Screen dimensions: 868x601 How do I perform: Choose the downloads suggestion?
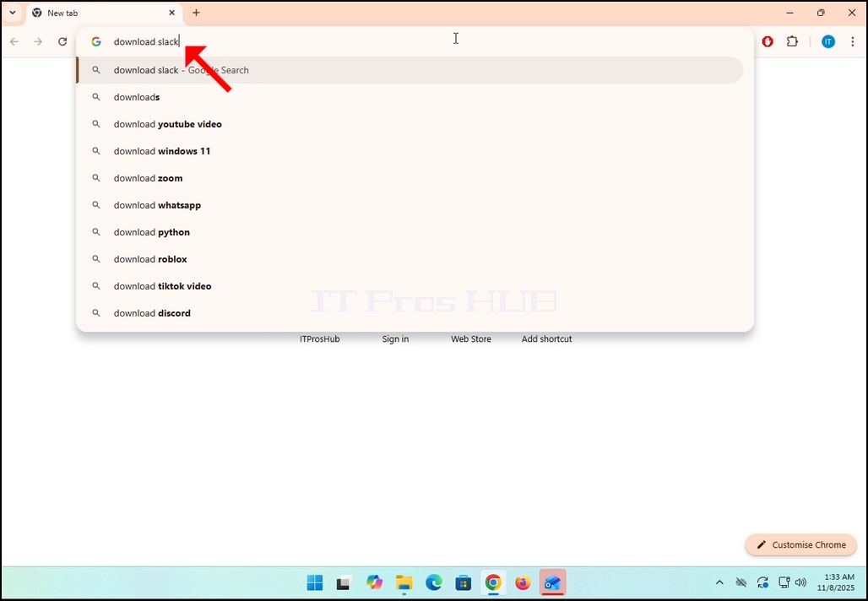pos(410,97)
